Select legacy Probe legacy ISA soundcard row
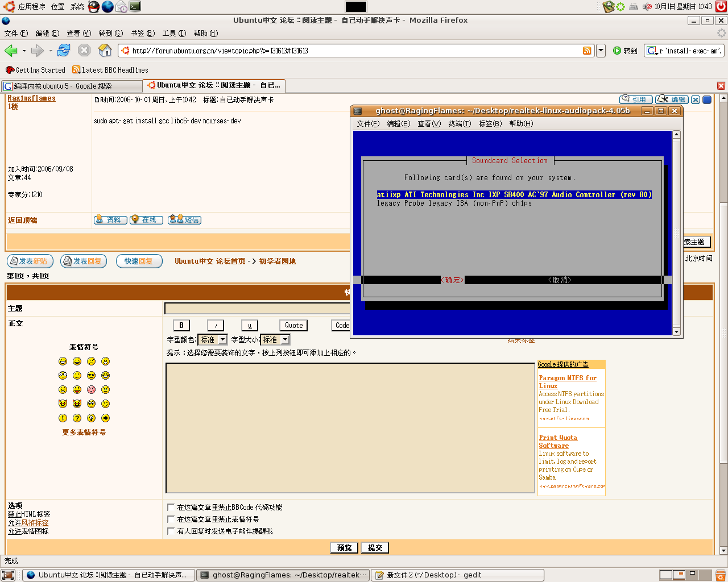This screenshot has height=582, width=728. click(x=454, y=203)
